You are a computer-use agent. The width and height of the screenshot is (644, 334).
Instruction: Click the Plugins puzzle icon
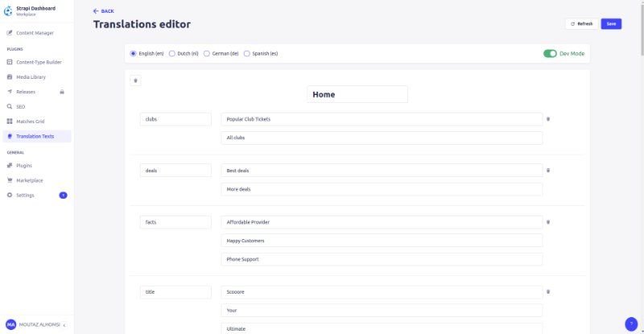click(x=10, y=166)
